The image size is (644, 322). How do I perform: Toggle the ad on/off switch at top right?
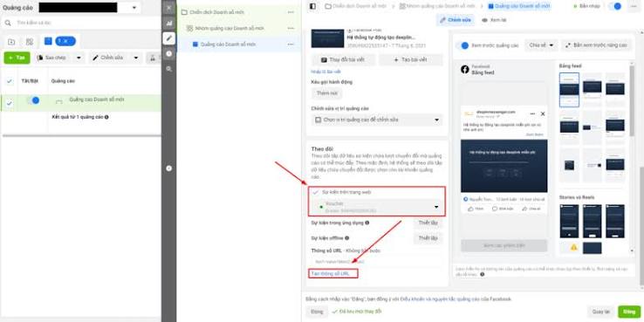tap(614, 6)
